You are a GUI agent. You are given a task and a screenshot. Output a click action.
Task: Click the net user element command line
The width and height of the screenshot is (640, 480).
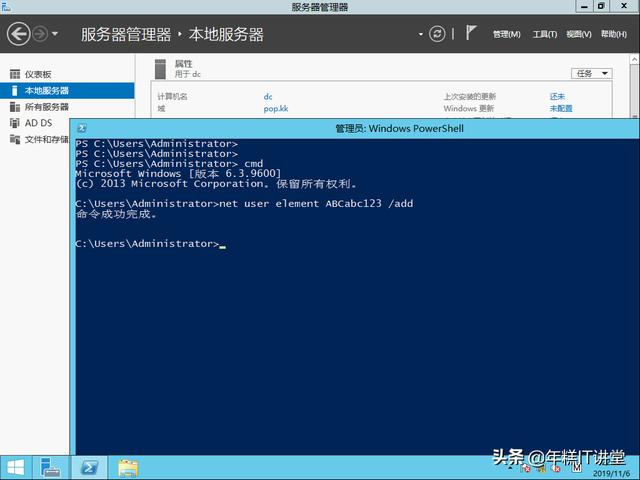coord(244,204)
